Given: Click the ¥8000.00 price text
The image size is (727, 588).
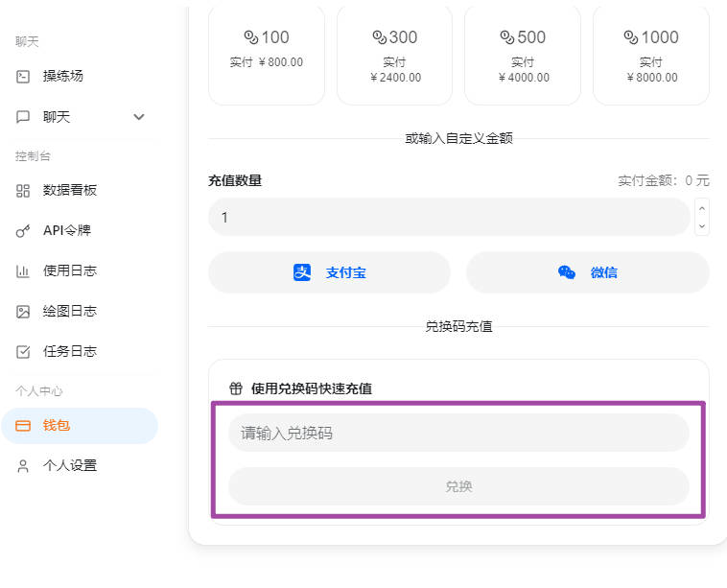Looking at the screenshot, I should click(652, 78).
